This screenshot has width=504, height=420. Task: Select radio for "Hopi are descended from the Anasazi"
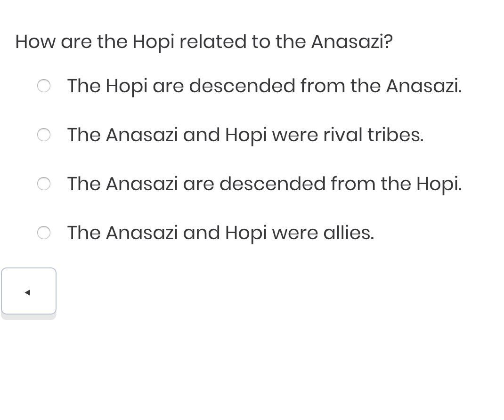coord(44,86)
